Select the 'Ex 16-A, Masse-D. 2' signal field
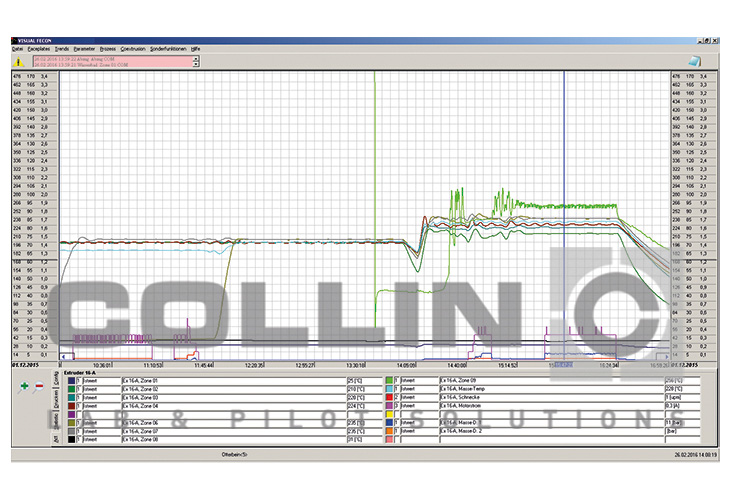730x500 pixels. coord(551,431)
